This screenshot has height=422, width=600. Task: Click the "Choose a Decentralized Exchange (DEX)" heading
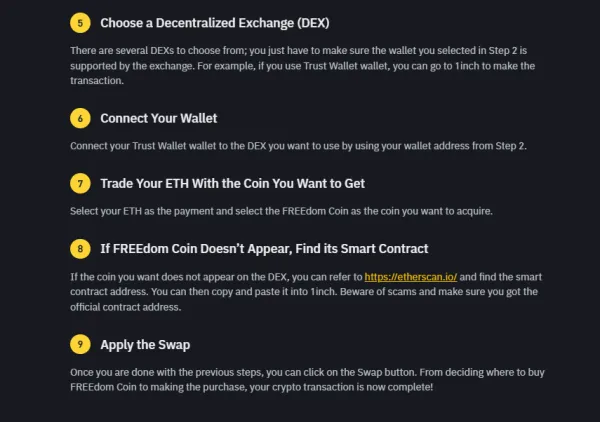tap(215, 23)
